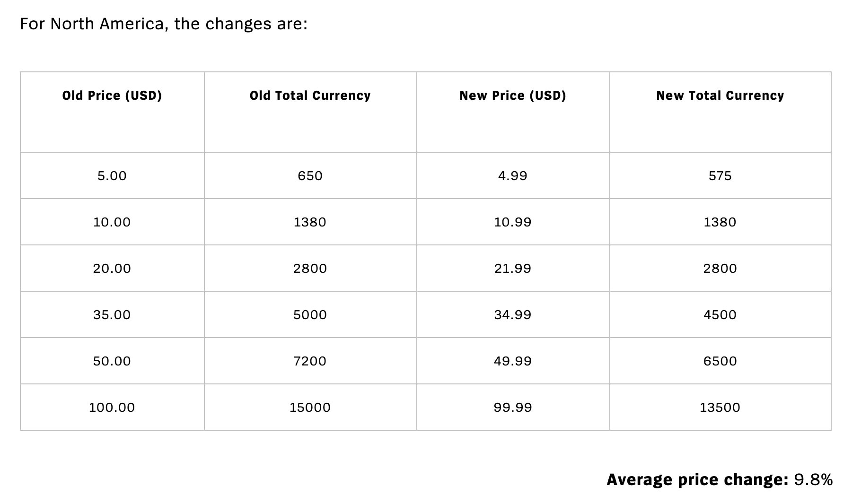The height and width of the screenshot is (504, 861).
Task: Select the 10.99 new price cell
Action: click(513, 222)
